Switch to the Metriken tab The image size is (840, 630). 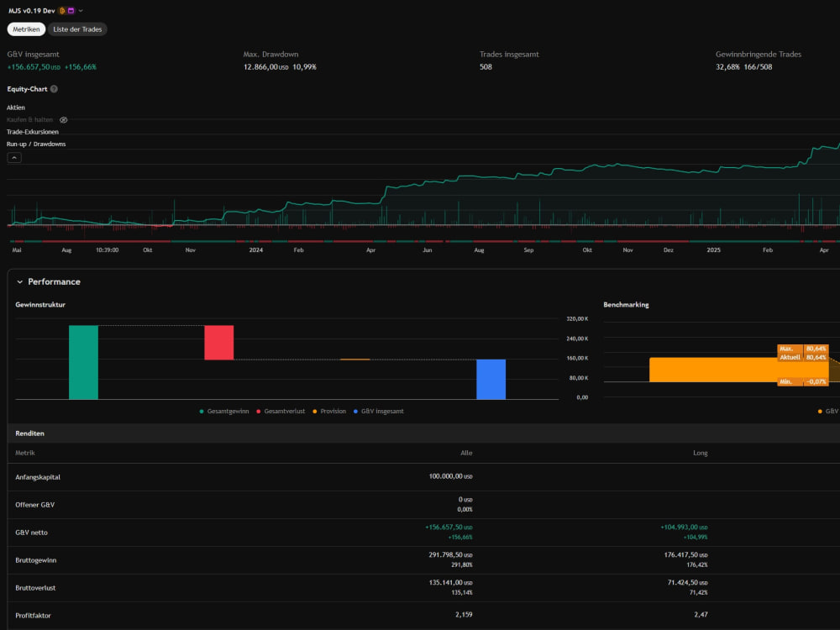[x=26, y=29]
